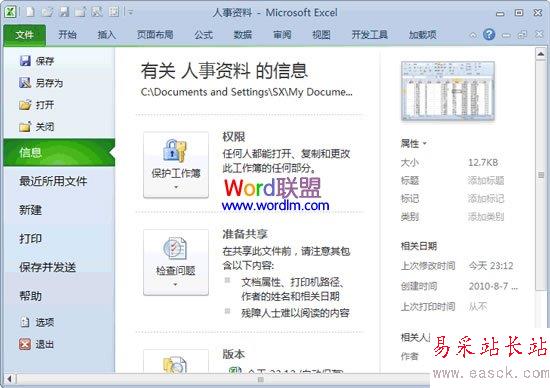Image resolution: width=550 pixels, height=388 pixels.
Task: Switch to the 开发工具 ribbon tab
Action: [370, 35]
